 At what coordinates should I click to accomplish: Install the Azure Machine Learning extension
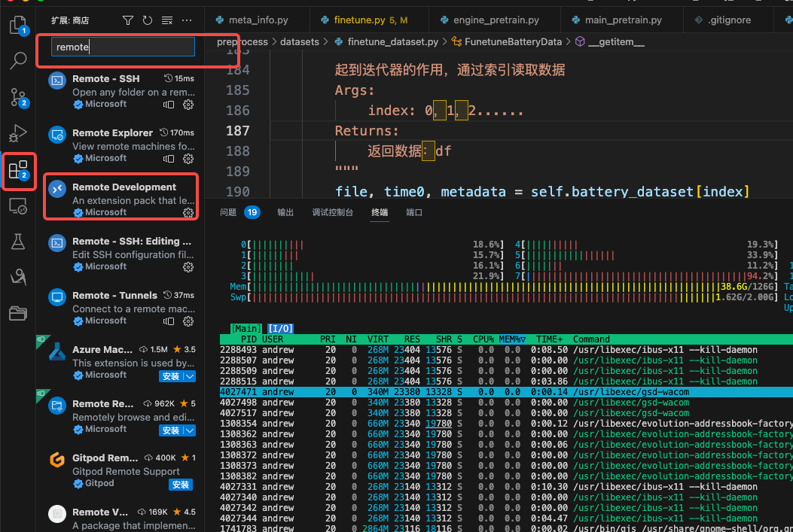tap(171, 376)
